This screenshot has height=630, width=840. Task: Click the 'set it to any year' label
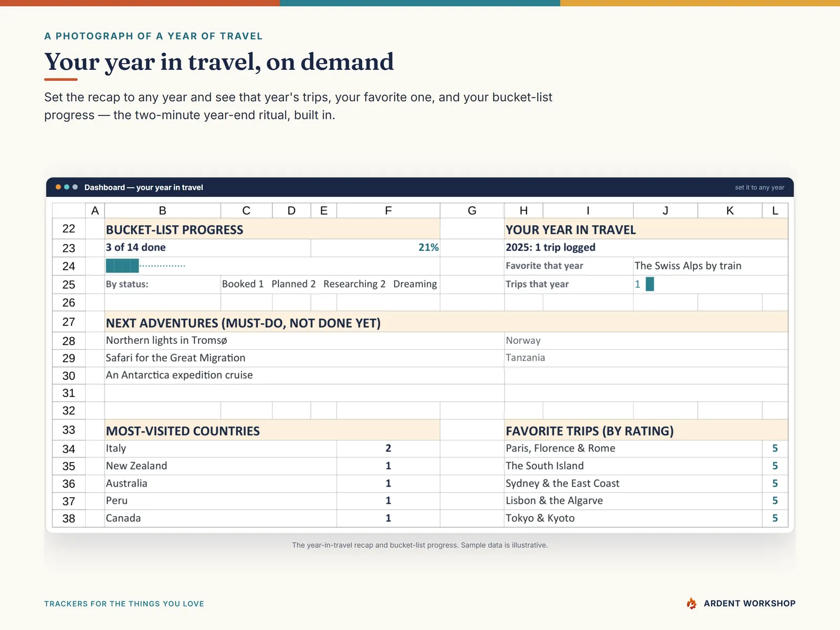759,187
